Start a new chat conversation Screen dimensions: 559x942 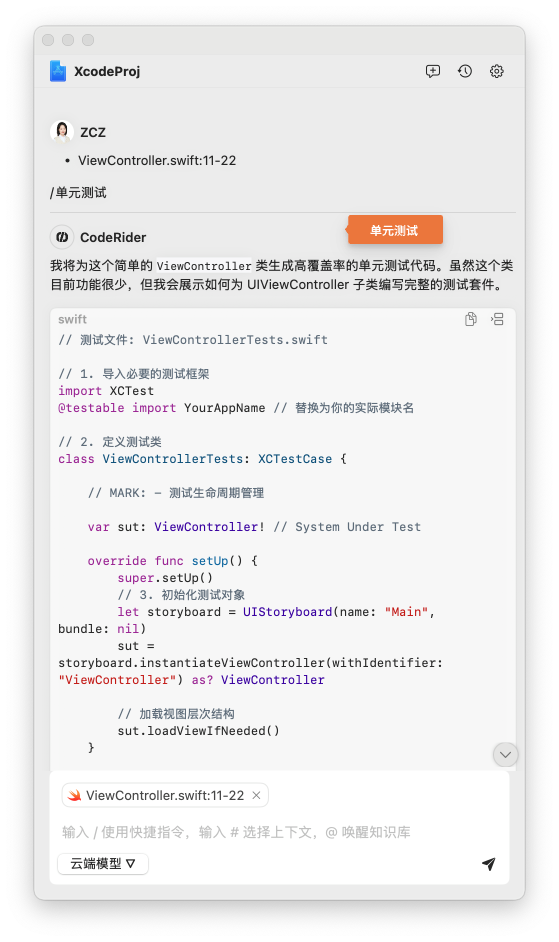(433, 71)
